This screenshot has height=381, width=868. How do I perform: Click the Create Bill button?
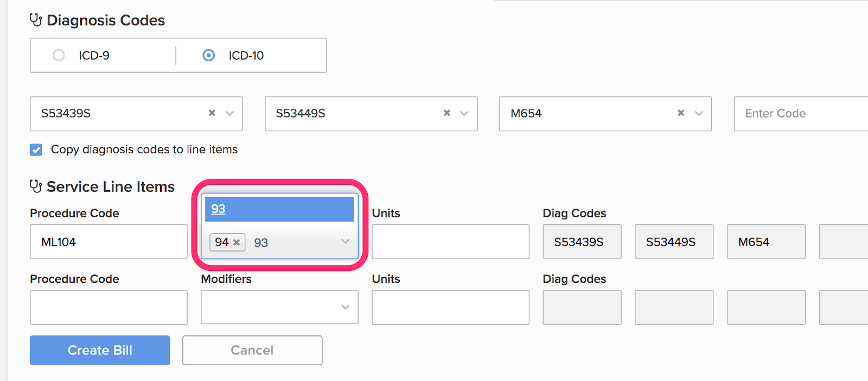[x=100, y=350]
